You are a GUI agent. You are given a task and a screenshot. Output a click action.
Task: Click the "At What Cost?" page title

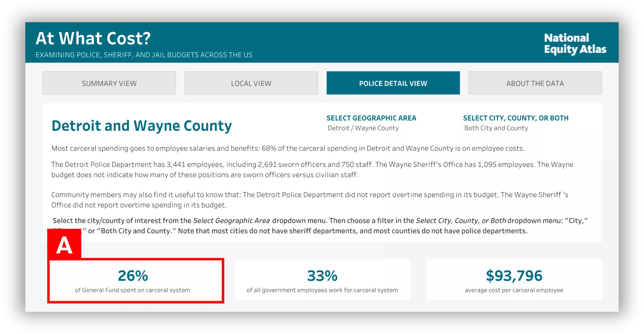click(93, 39)
